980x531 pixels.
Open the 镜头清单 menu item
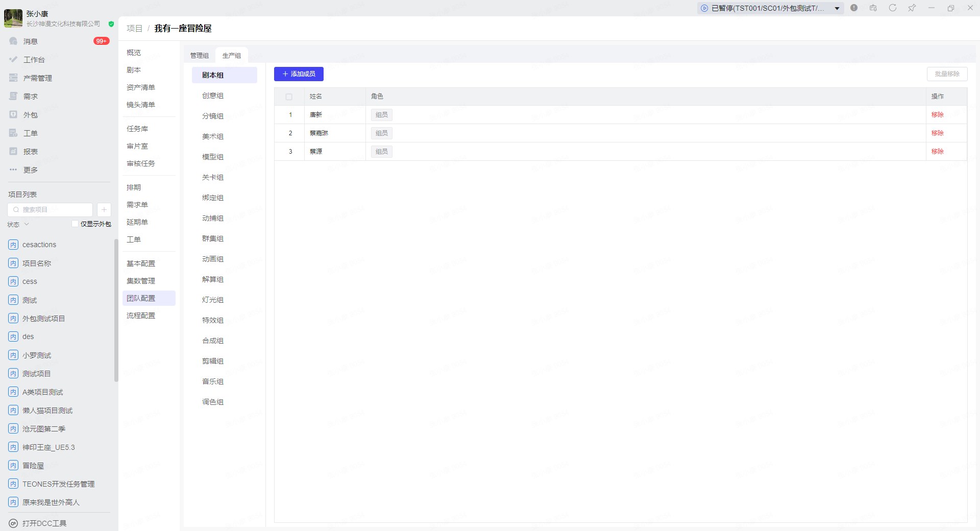pos(141,105)
